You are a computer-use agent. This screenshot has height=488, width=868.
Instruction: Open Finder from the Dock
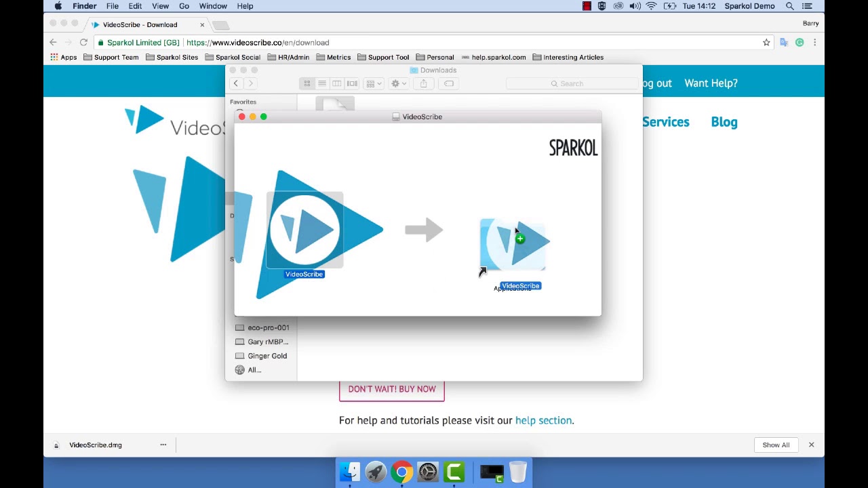(350, 472)
